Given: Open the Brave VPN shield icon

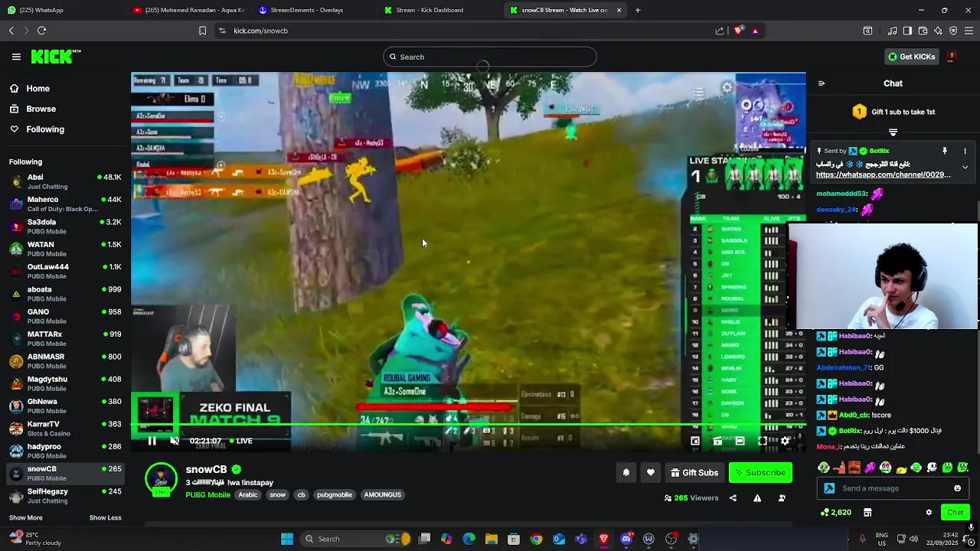Looking at the screenshot, I should tap(953, 31).
